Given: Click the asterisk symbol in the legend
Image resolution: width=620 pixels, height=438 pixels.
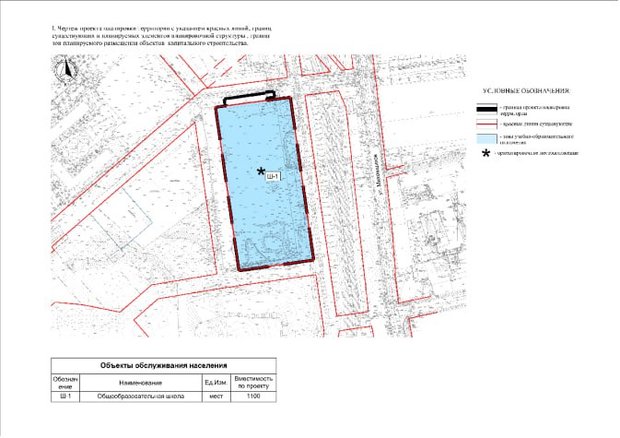Looking at the screenshot, I should tap(487, 154).
